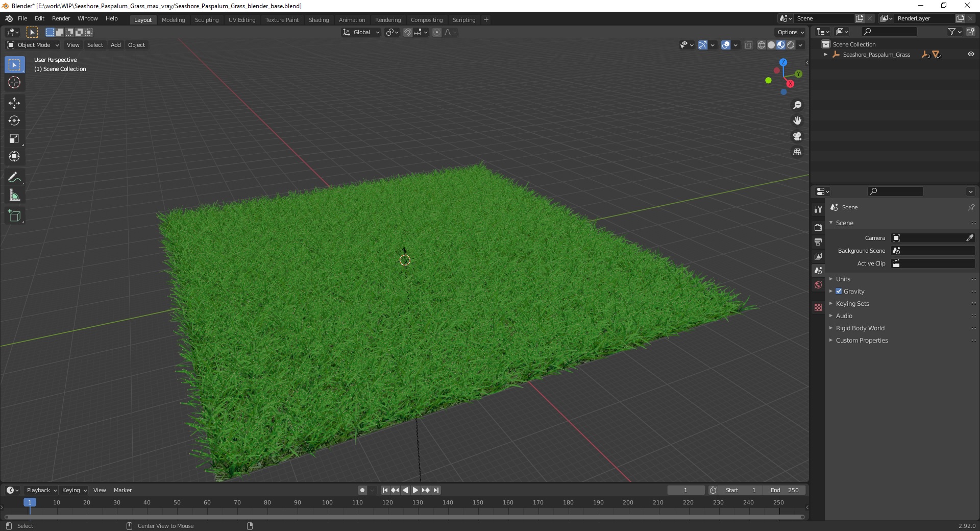Toggle X-ray mode
980x531 pixels.
(749, 45)
